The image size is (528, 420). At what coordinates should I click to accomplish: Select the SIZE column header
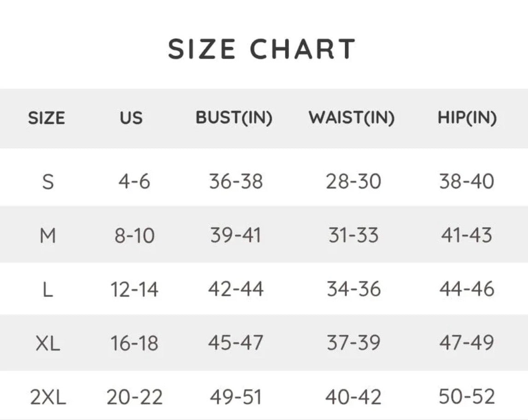47,118
